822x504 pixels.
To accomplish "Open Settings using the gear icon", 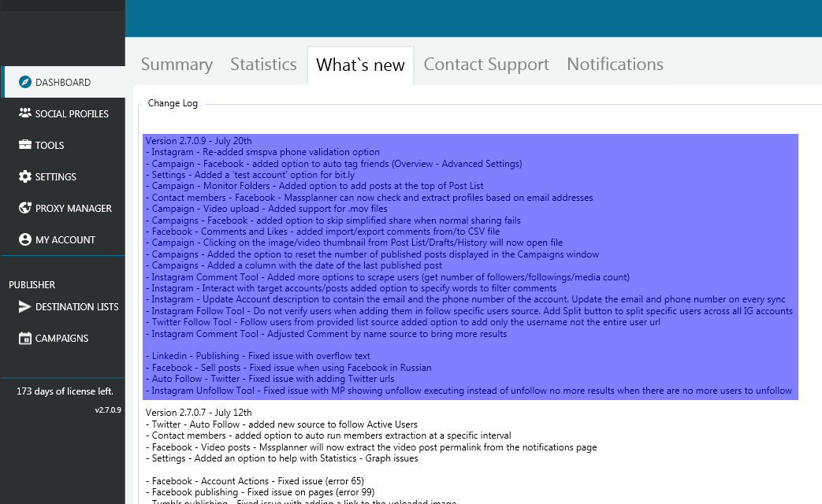I will (25, 177).
